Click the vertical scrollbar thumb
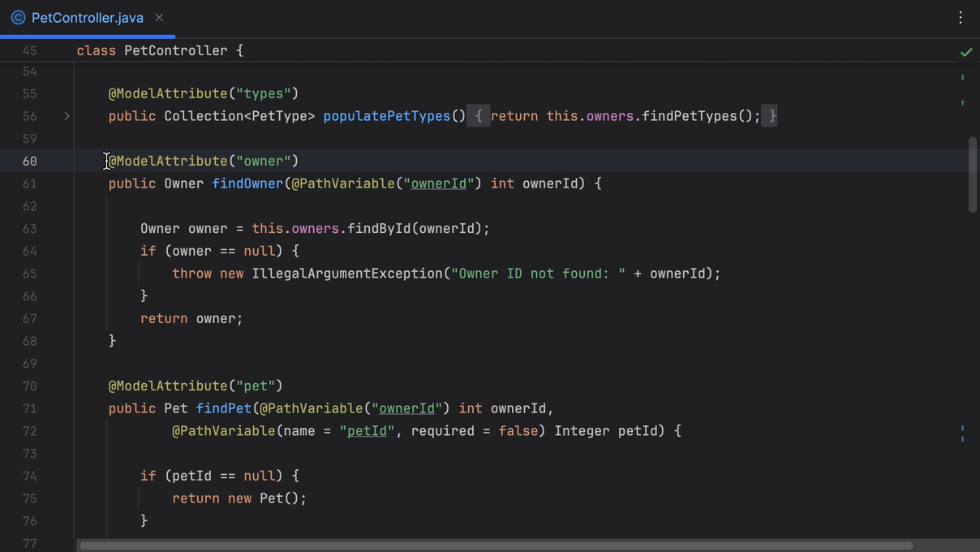 coord(972,170)
